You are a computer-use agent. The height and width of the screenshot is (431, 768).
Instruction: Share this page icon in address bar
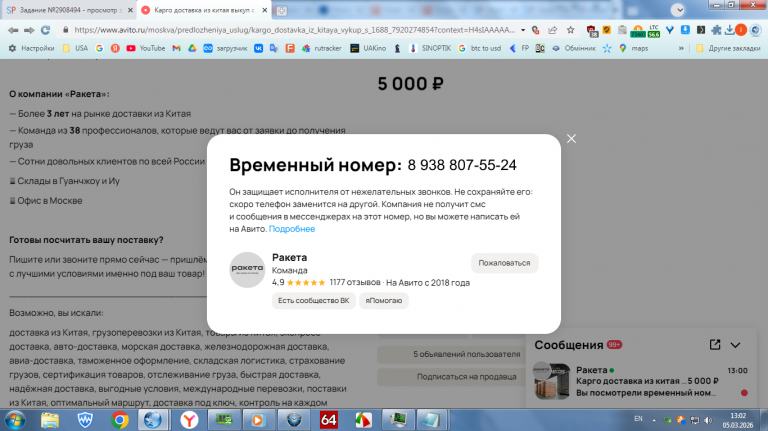pos(552,30)
